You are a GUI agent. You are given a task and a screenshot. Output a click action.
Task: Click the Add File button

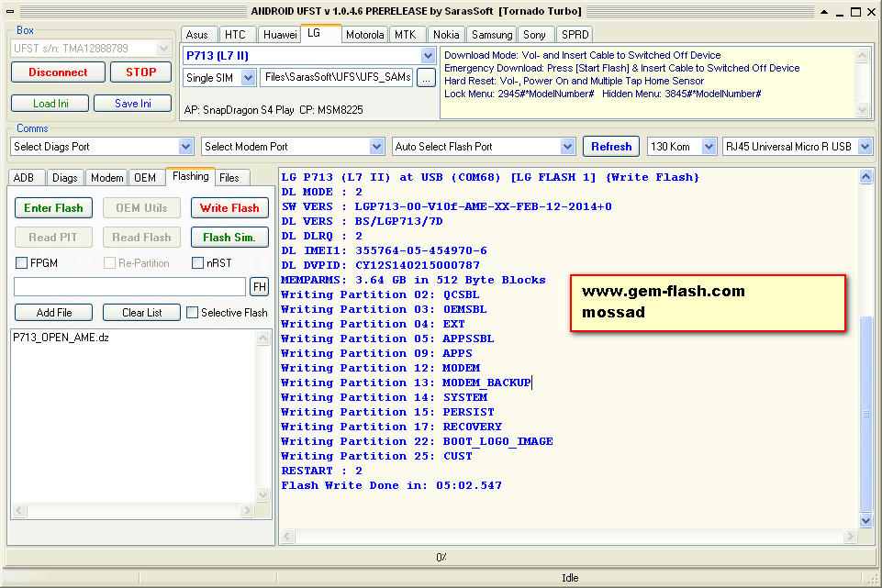54,313
